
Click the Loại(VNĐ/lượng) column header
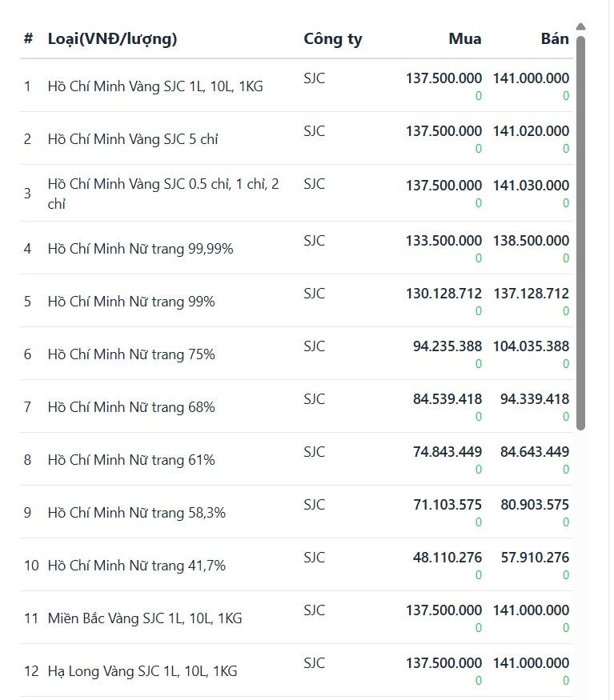point(112,39)
